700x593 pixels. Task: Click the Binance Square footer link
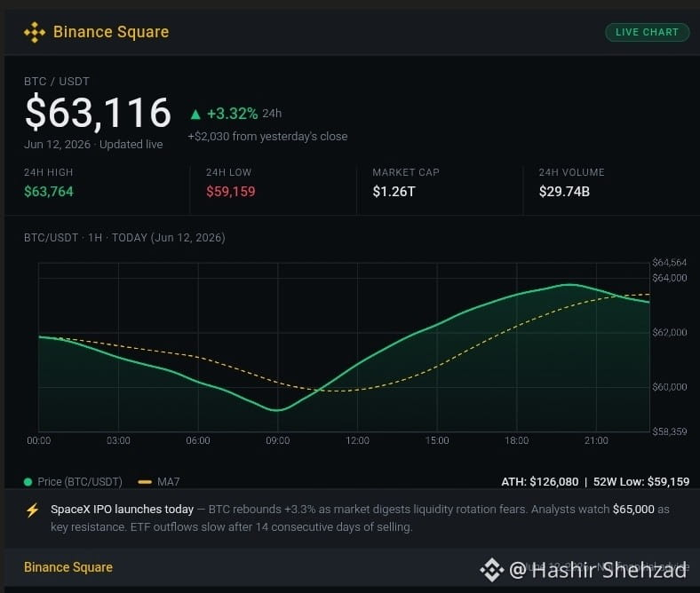[x=68, y=567]
